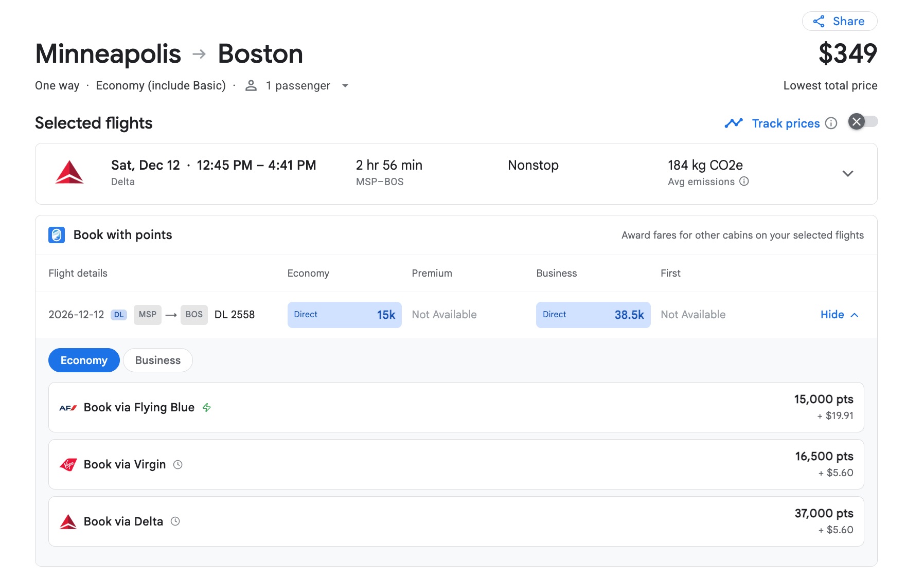Open the passenger count dropdown arrow
Image resolution: width=924 pixels, height=580 pixels.
click(x=345, y=85)
